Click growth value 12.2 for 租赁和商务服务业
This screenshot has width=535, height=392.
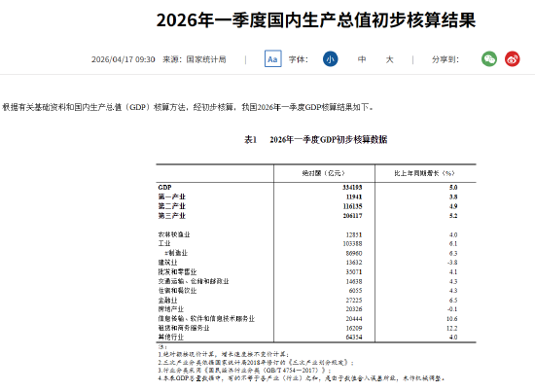tap(451, 328)
